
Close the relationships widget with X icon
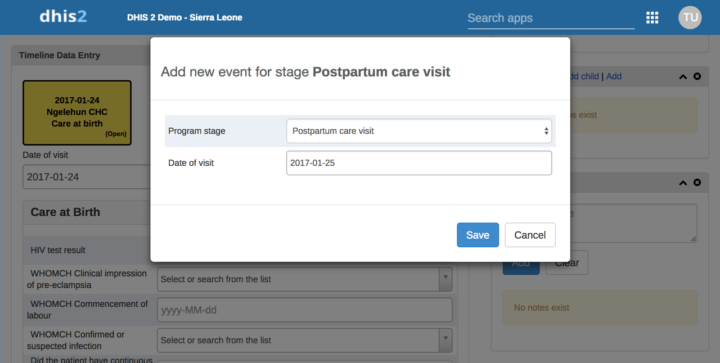click(x=697, y=76)
